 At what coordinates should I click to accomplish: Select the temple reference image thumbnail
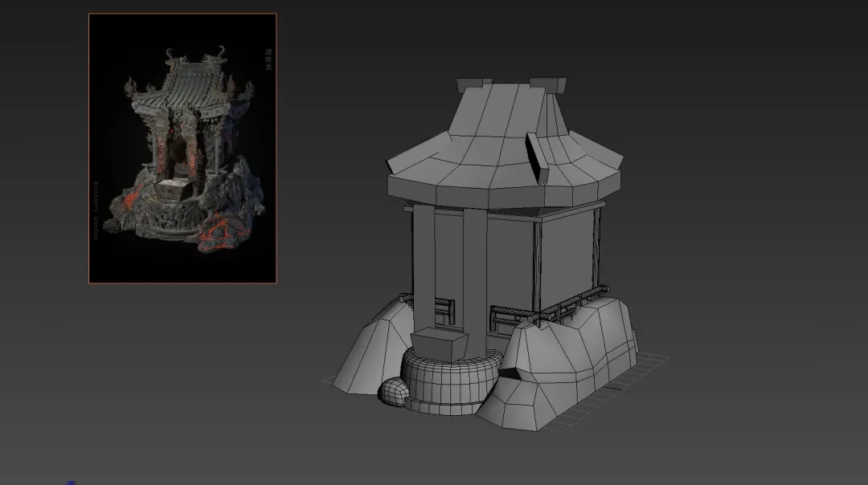(x=182, y=148)
